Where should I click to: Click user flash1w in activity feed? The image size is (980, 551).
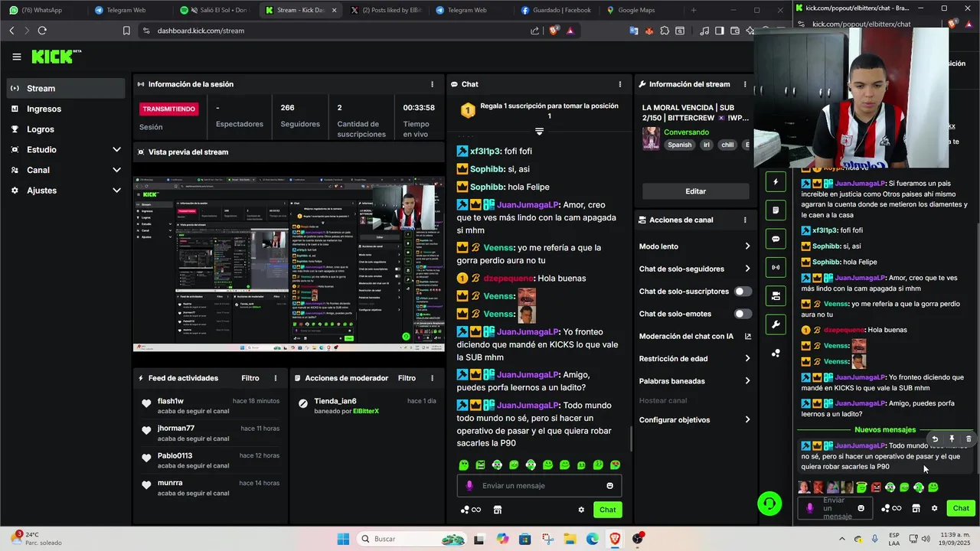[170, 401]
